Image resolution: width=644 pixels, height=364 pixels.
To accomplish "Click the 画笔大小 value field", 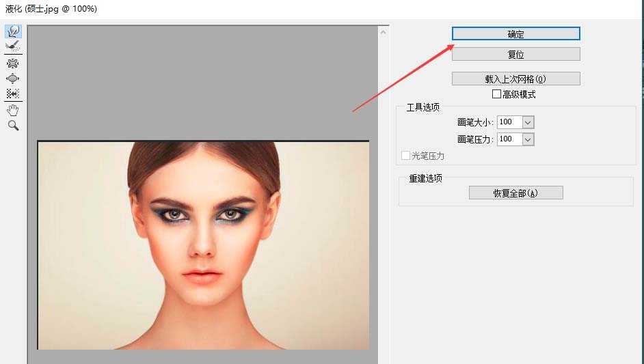I will tap(510, 122).
